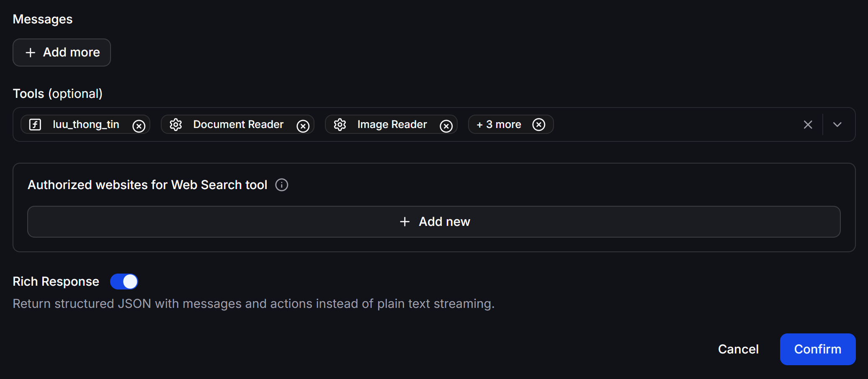Click the luu_thong_tin chip label
This screenshot has height=379, width=868.
click(x=86, y=125)
